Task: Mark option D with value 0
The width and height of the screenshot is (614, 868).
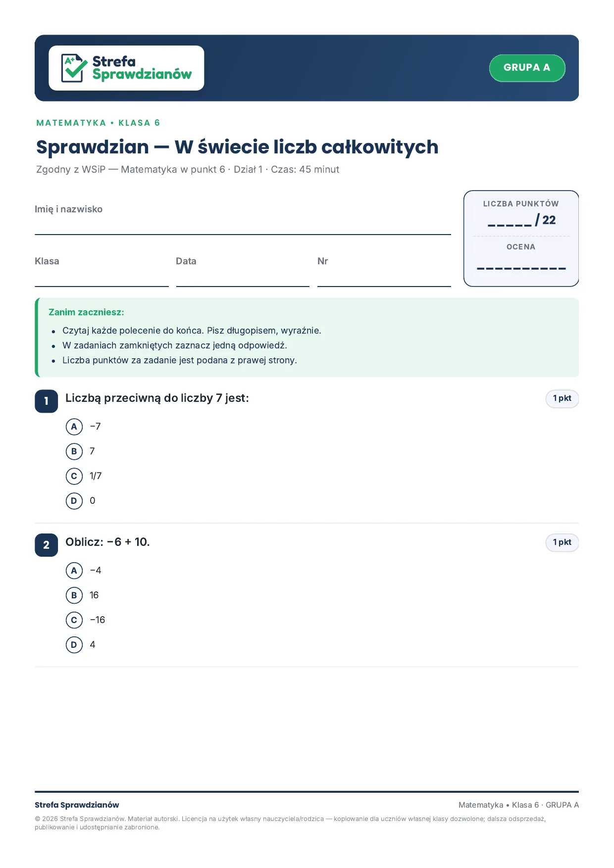Action: 74,501
